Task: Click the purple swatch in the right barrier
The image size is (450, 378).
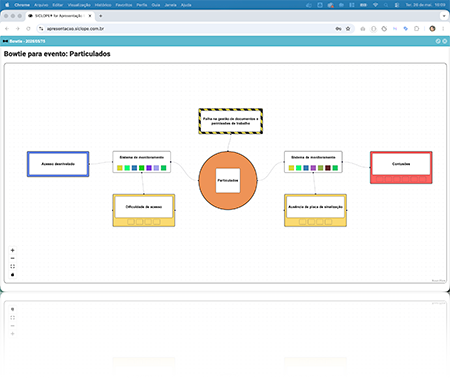Action: coord(313,168)
